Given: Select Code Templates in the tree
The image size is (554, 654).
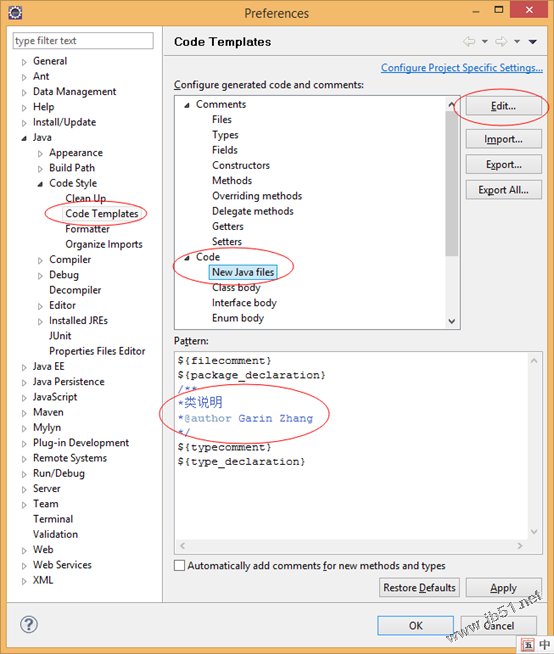Looking at the screenshot, I should tap(101, 214).
